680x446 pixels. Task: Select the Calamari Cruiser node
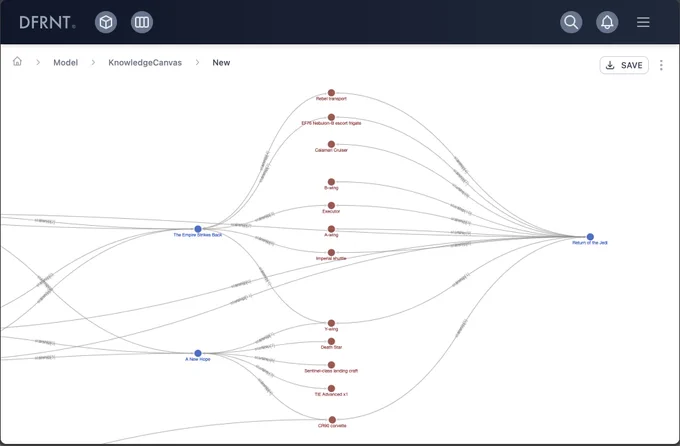(331, 144)
